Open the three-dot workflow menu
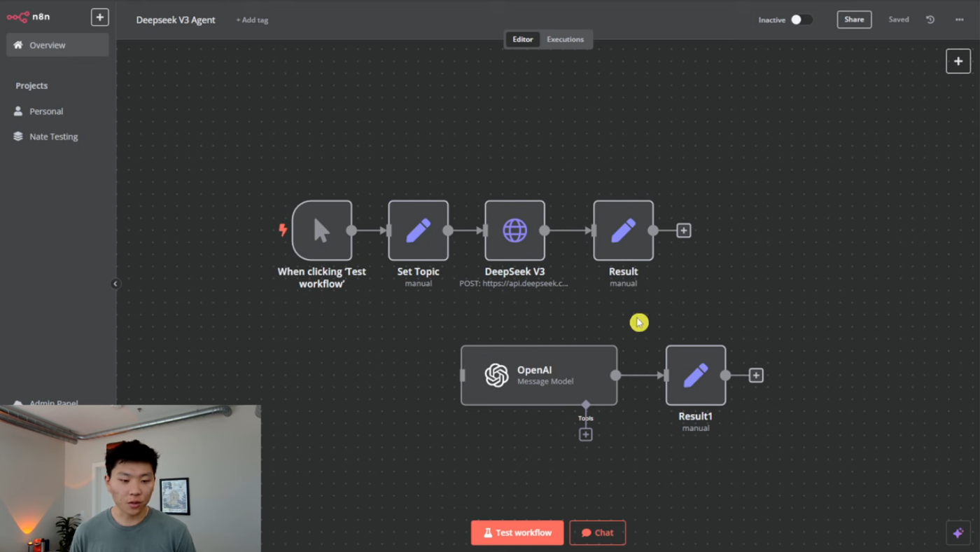 [960, 20]
